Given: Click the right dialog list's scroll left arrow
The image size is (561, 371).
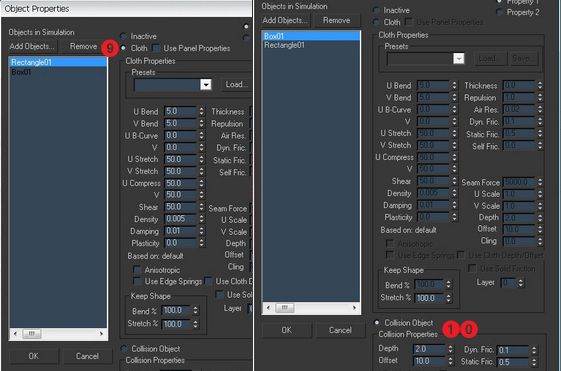Looking at the screenshot, I should pos(268,308).
